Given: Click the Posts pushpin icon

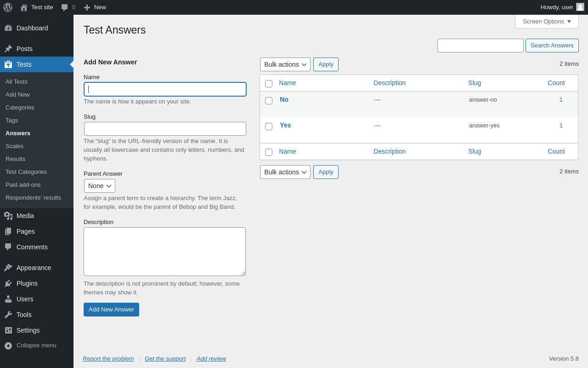Looking at the screenshot, I should [x=8, y=49].
